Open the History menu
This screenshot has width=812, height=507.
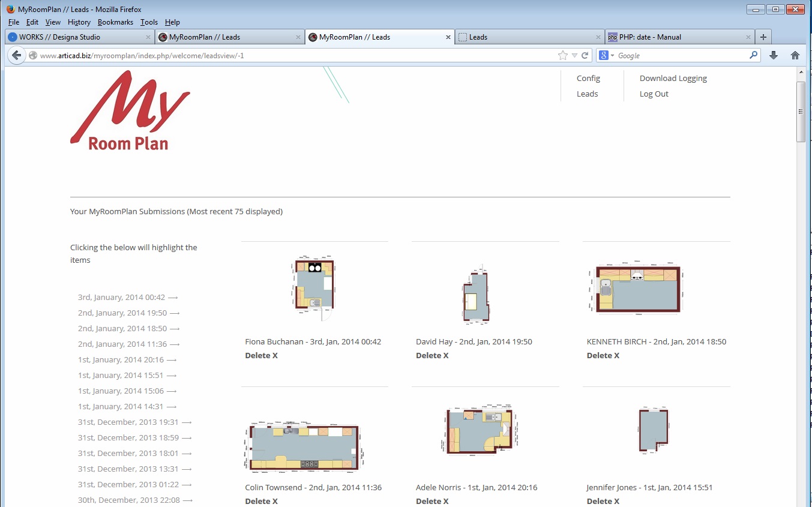79,22
